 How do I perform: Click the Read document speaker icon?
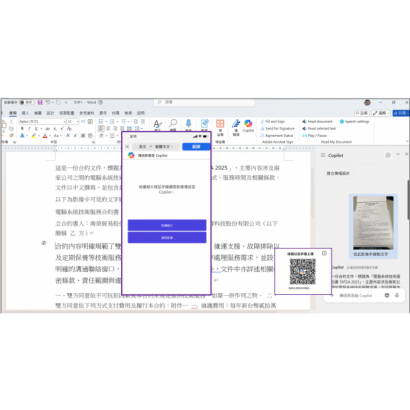(x=304, y=122)
